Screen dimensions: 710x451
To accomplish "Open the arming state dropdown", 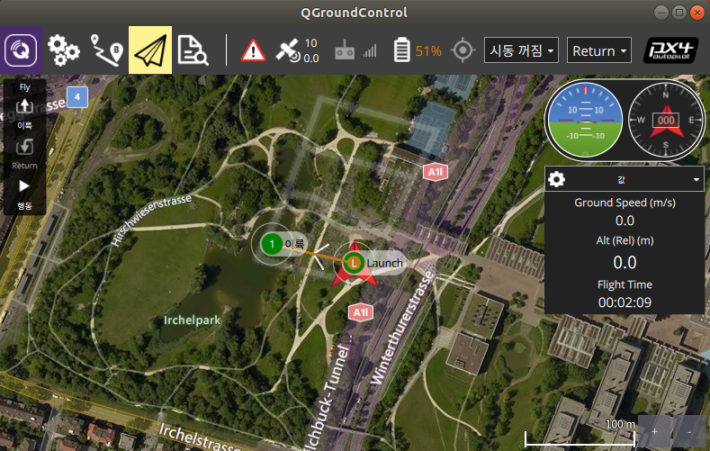I will (521, 50).
